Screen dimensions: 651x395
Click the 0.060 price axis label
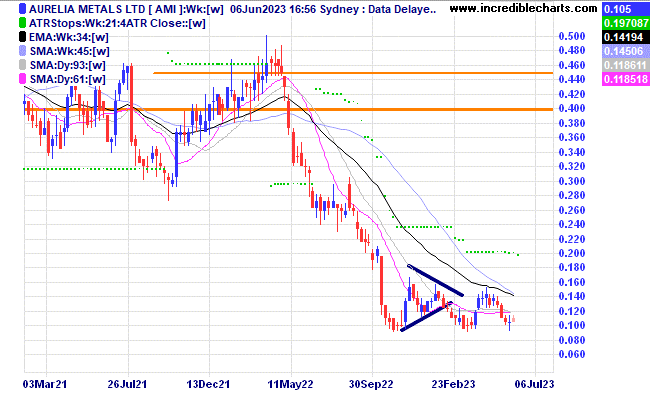[572, 354]
